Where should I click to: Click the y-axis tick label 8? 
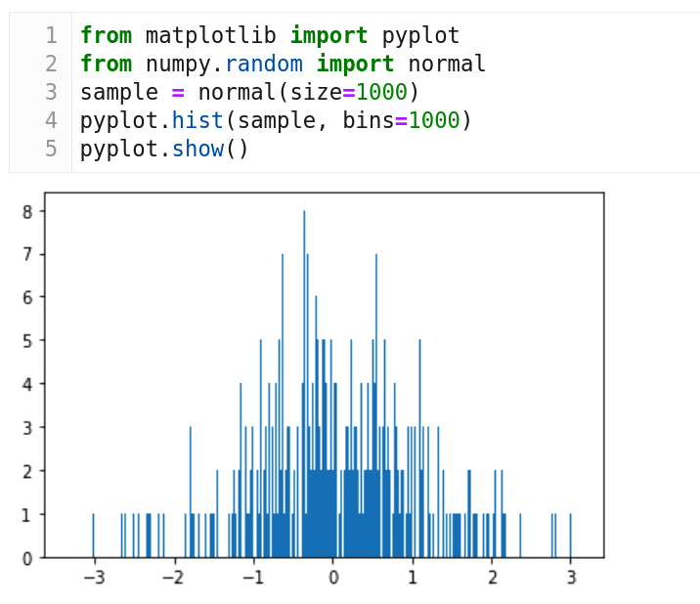click(x=28, y=211)
